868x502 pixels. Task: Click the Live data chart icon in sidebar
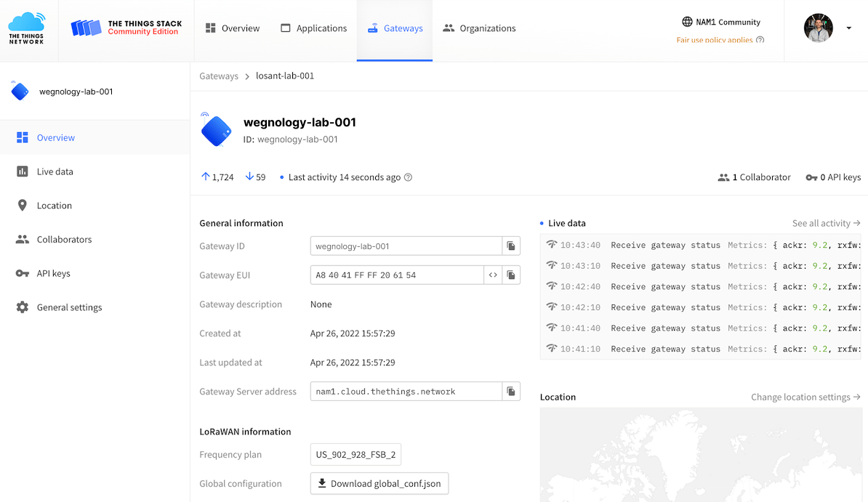coord(22,171)
